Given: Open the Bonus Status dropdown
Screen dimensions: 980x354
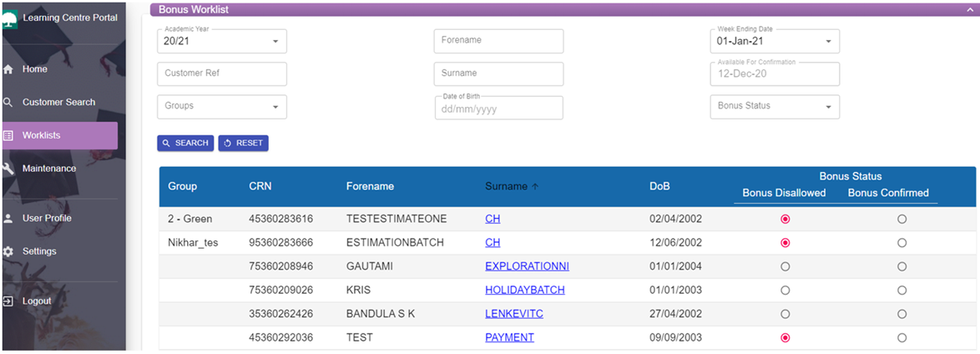Looking at the screenshot, I should click(x=828, y=107).
